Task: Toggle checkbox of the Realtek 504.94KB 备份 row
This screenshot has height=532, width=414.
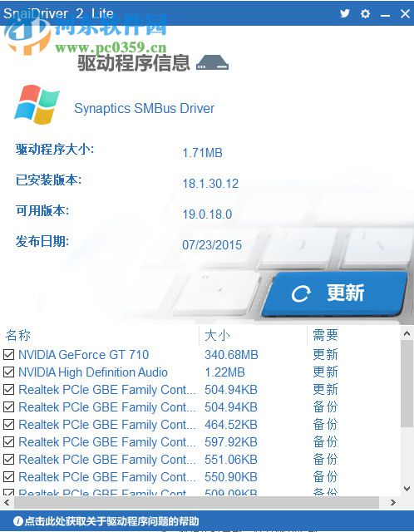Action: (9, 406)
